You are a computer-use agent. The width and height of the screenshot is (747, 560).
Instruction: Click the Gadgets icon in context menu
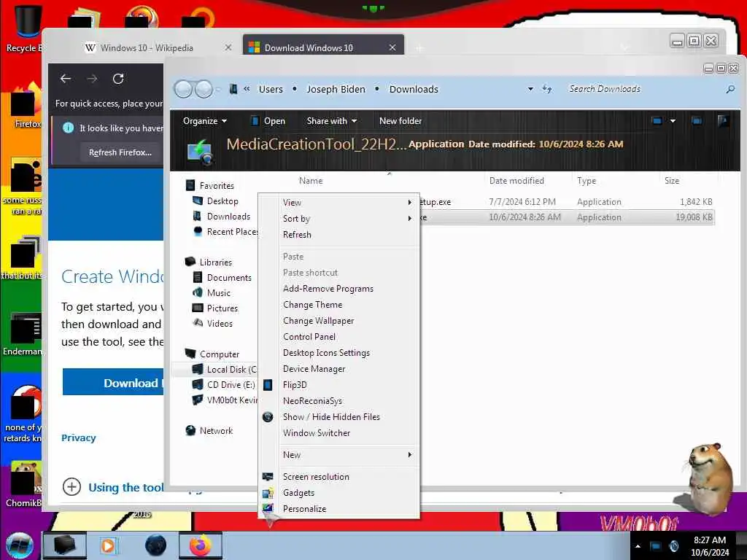tap(268, 493)
